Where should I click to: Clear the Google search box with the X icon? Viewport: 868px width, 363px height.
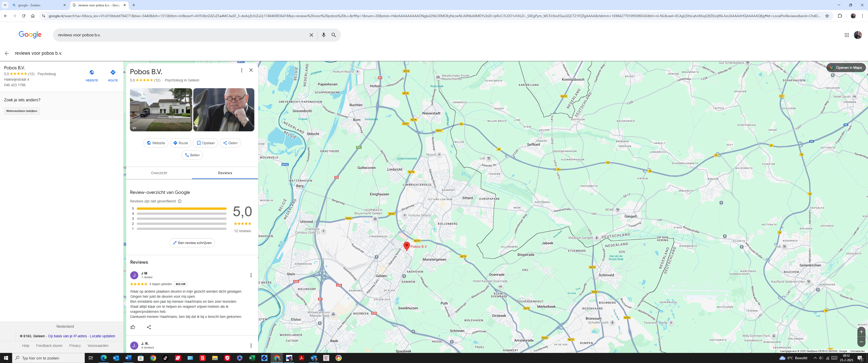click(311, 35)
